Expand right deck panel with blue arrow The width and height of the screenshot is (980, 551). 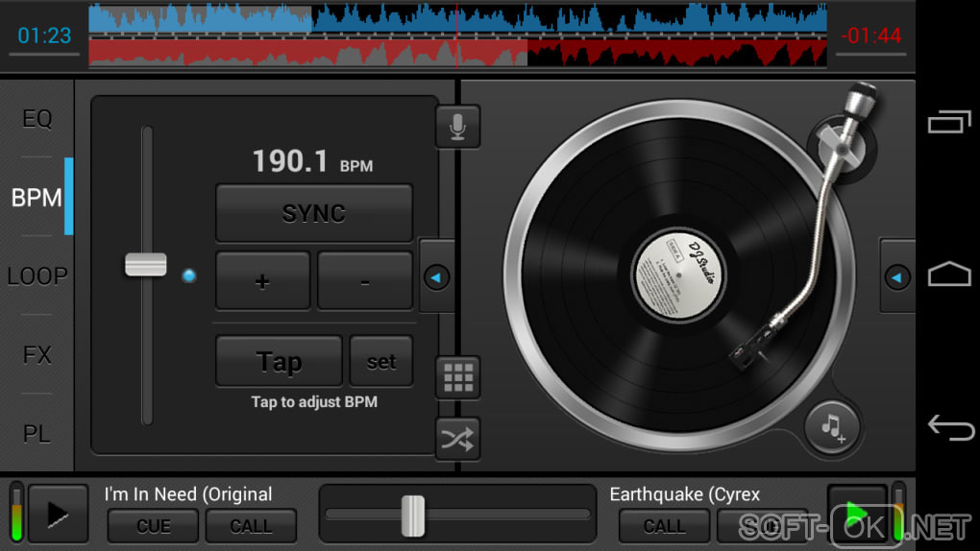pos(897,276)
